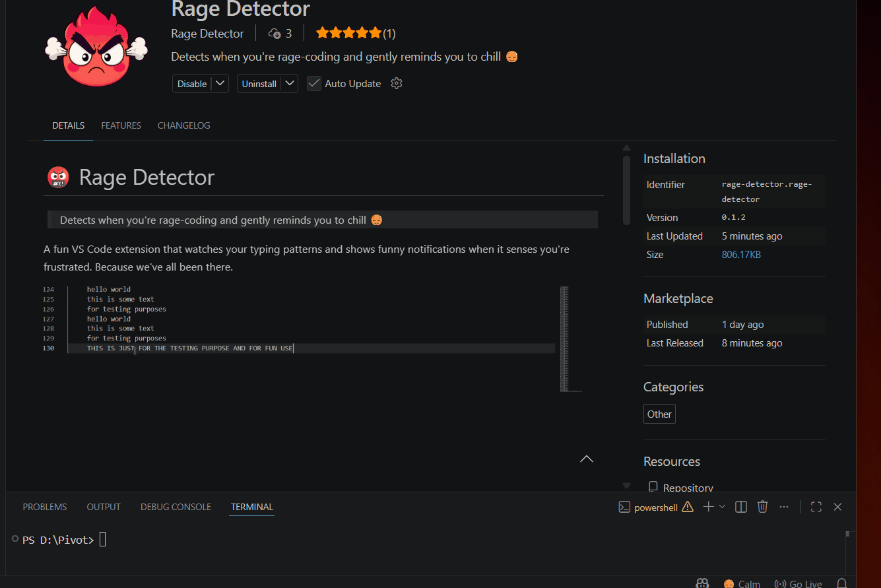Open Disable dropdown arrow
Viewport: 881px width, 588px height.
(x=220, y=83)
